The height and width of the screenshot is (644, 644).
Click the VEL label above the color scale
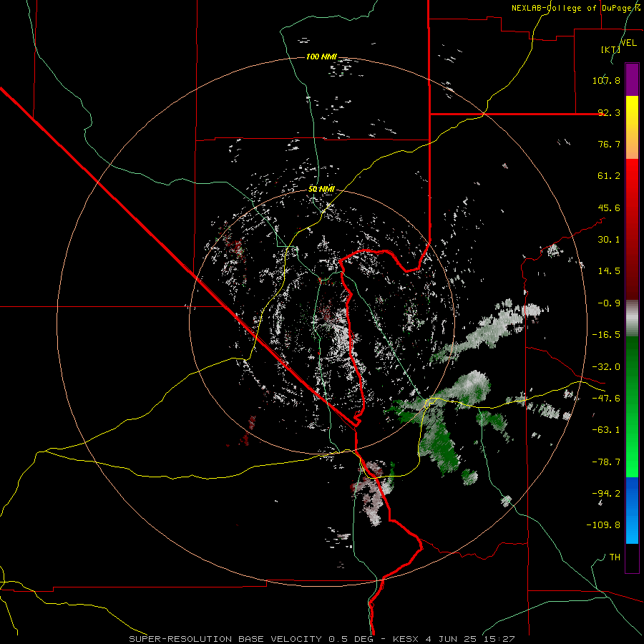pos(629,43)
